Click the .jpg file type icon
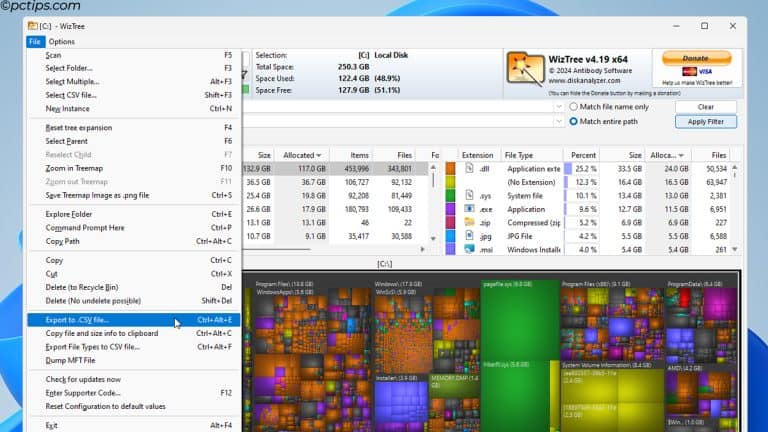Viewport: 768px width, 432px height. pos(469,236)
